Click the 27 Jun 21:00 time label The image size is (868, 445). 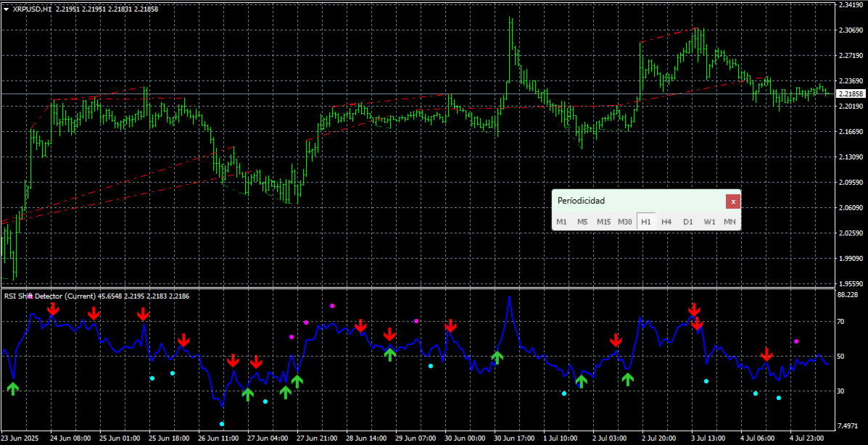pos(317,438)
